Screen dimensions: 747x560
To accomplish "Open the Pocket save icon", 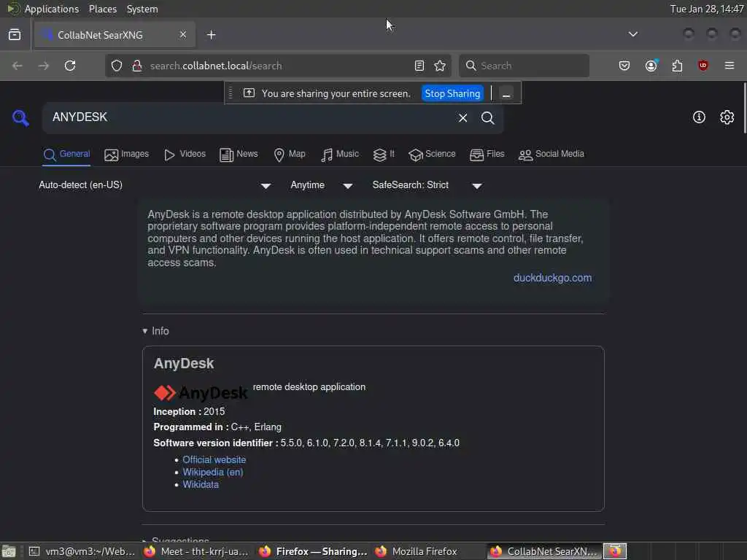I will click(x=624, y=66).
